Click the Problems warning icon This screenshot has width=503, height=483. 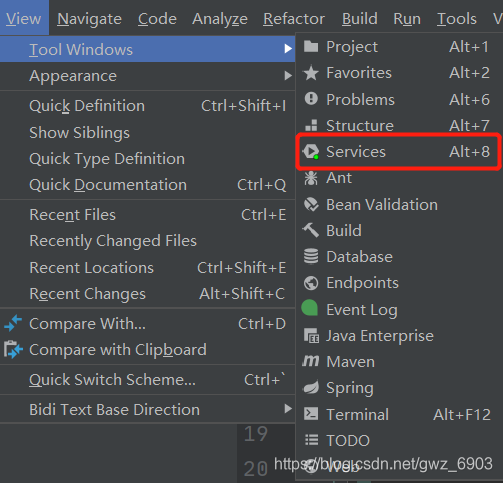[x=311, y=99]
